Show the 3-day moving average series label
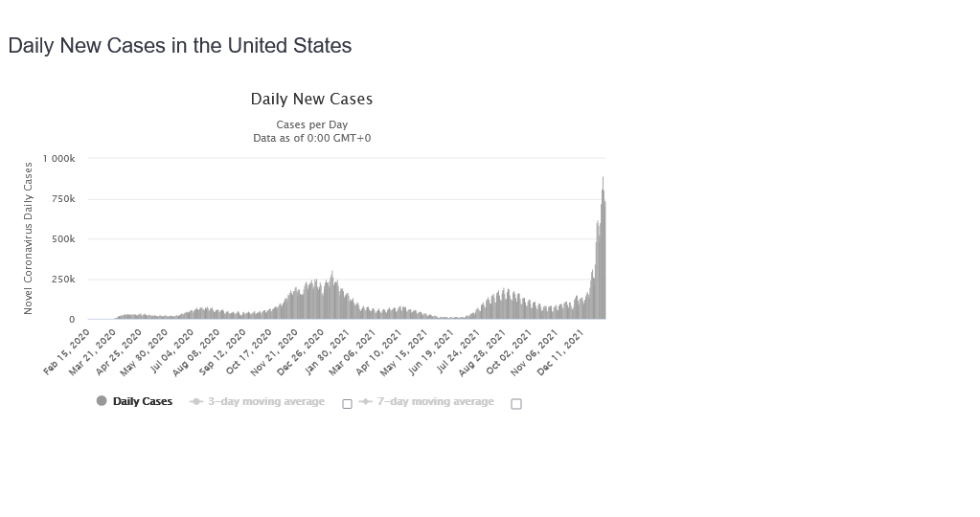Screen dimensions: 980x517 (x=266, y=401)
